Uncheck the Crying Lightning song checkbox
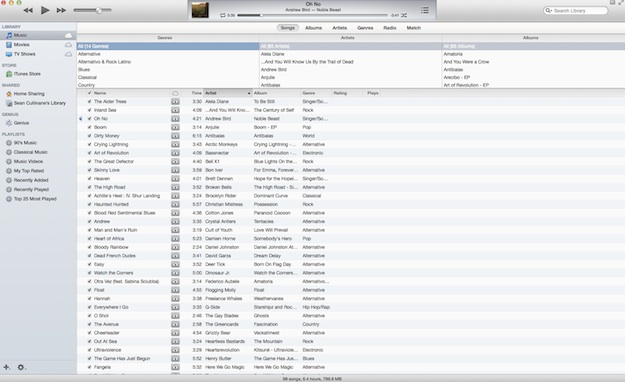The height and width of the screenshot is (382, 625). tap(89, 144)
